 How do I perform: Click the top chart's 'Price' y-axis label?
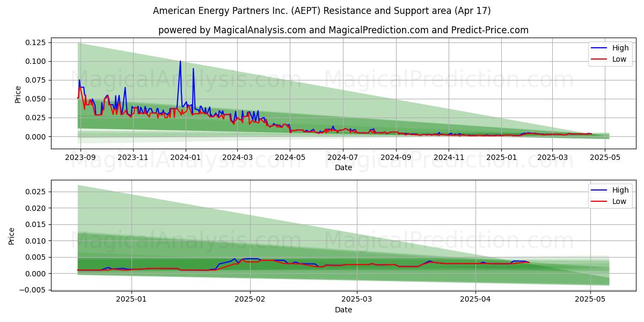(x=18, y=94)
